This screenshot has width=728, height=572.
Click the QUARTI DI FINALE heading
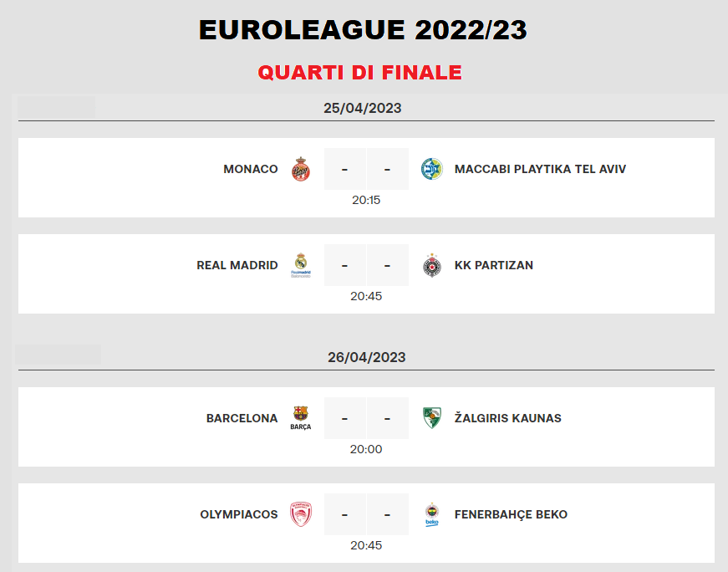[x=360, y=73]
